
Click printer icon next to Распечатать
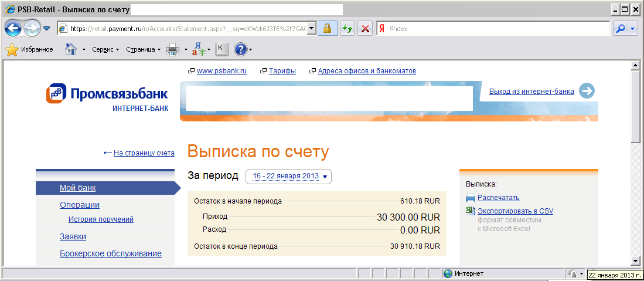471,198
